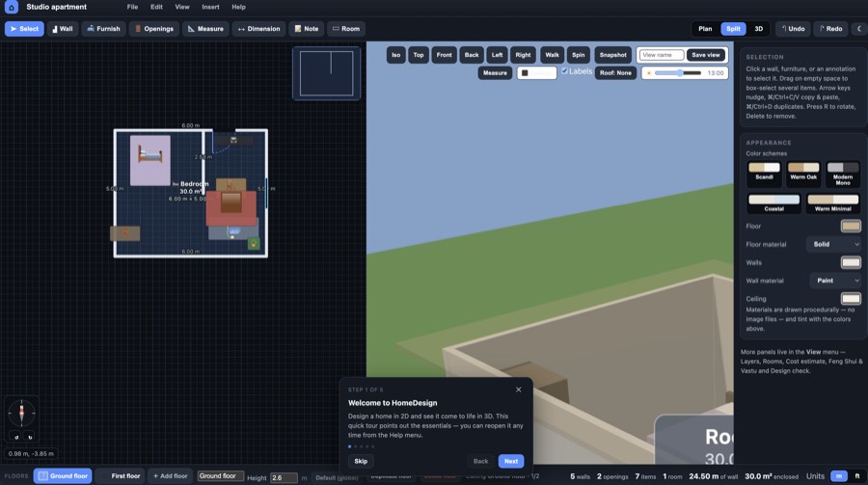The height and width of the screenshot is (485, 868).
Task: Open the Floor color swatch
Action: [851, 226]
